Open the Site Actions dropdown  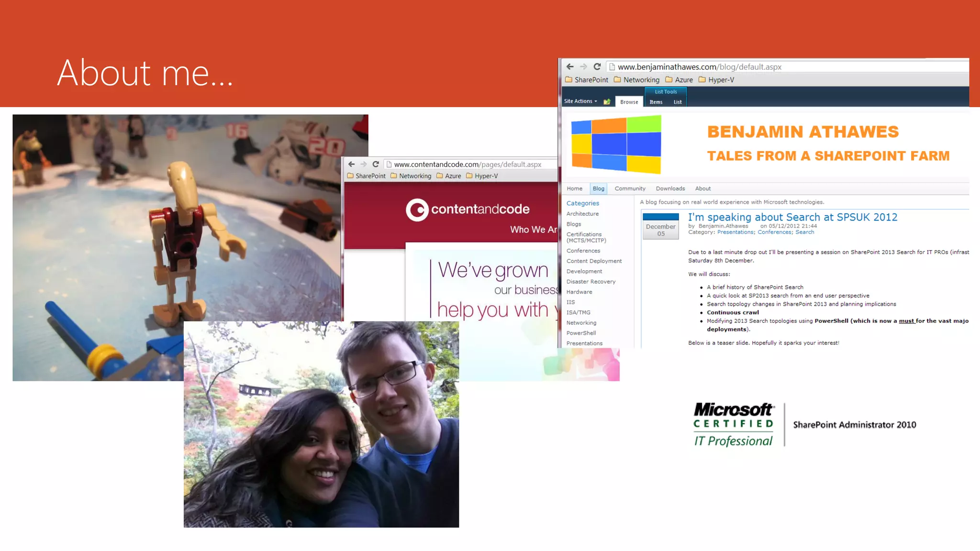pyautogui.click(x=580, y=101)
